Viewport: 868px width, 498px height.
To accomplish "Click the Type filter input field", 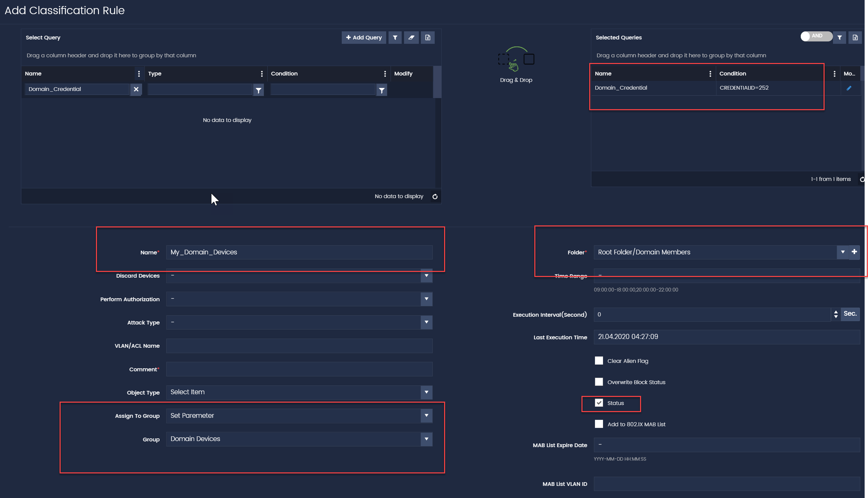I will [x=200, y=89].
